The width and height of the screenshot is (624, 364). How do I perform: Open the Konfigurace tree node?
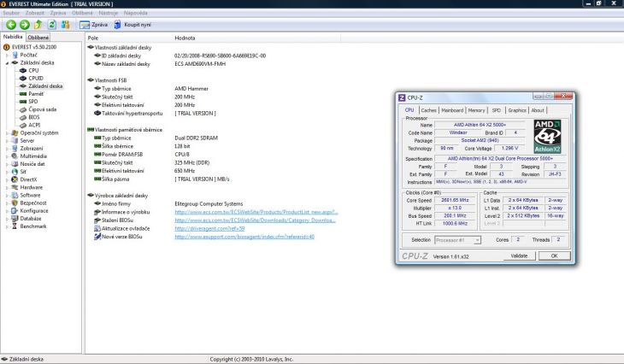click(x=34, y=210)
